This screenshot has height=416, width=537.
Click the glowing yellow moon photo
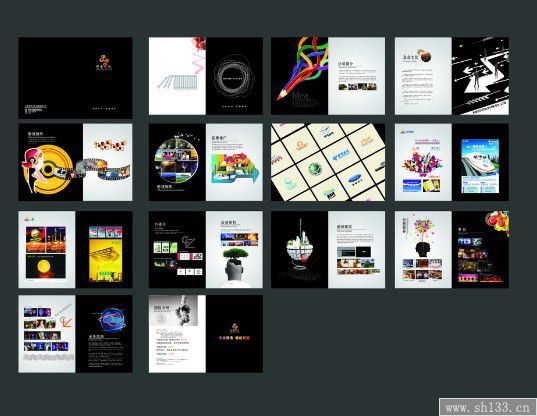point(46,266)
